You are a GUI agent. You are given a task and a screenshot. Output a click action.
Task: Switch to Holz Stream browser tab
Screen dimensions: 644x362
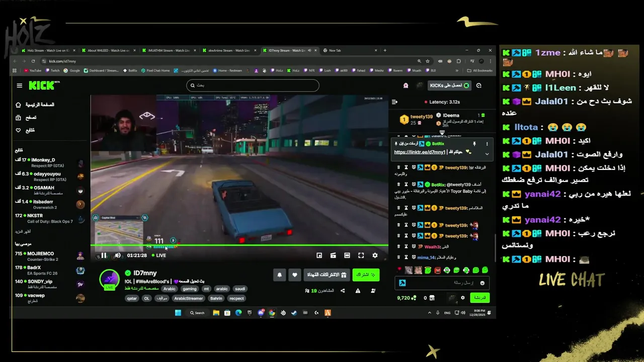[x=48, y=50]
